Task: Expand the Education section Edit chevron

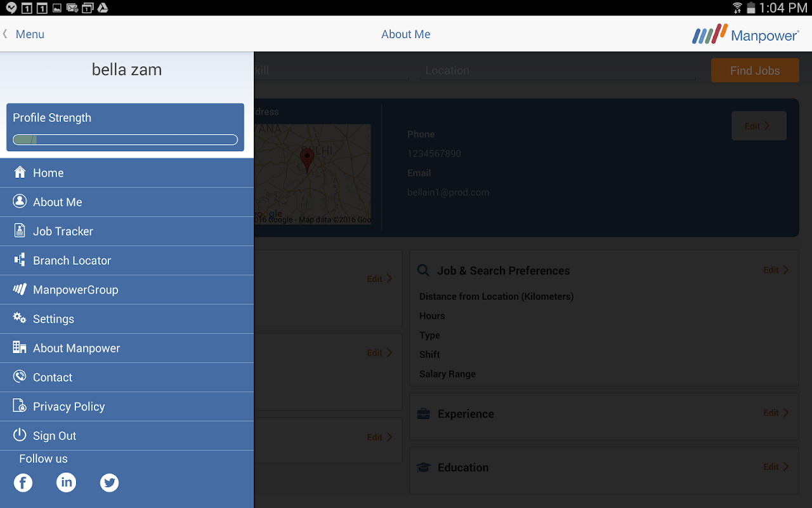Action: click(785, 467)
